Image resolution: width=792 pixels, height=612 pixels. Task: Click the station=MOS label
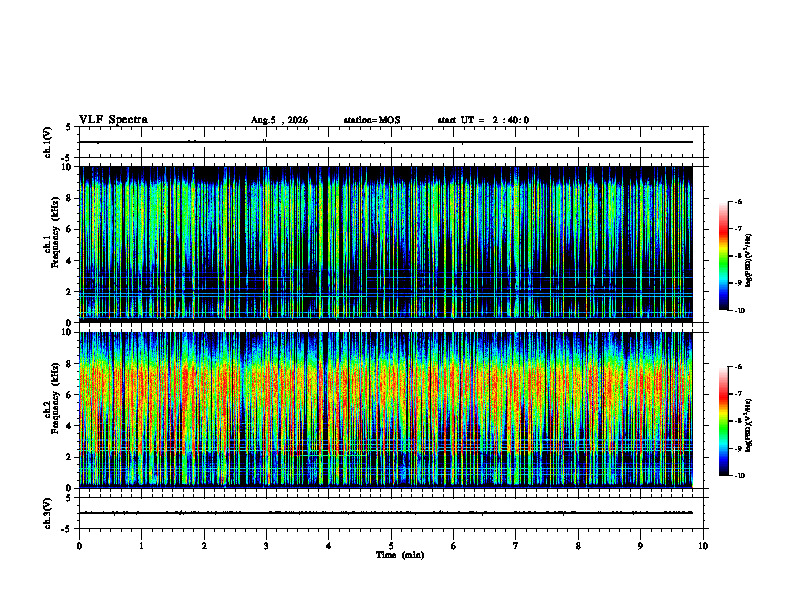point(372,120)
